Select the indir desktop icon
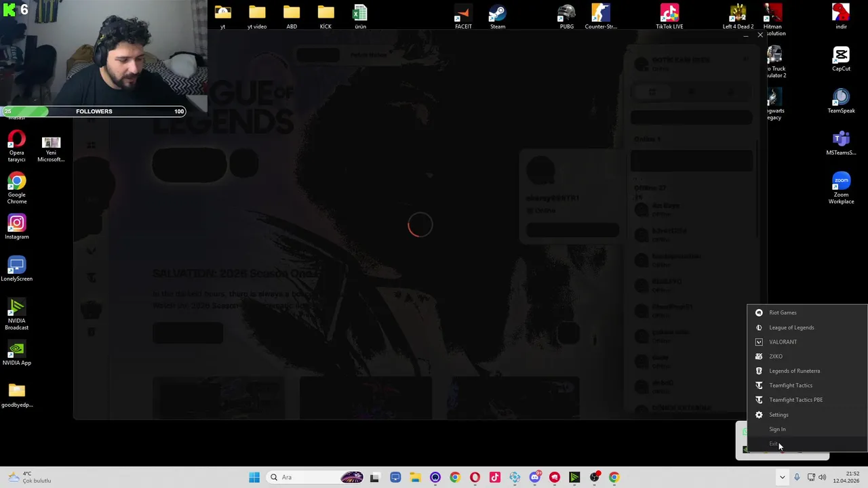 [841, 17]
